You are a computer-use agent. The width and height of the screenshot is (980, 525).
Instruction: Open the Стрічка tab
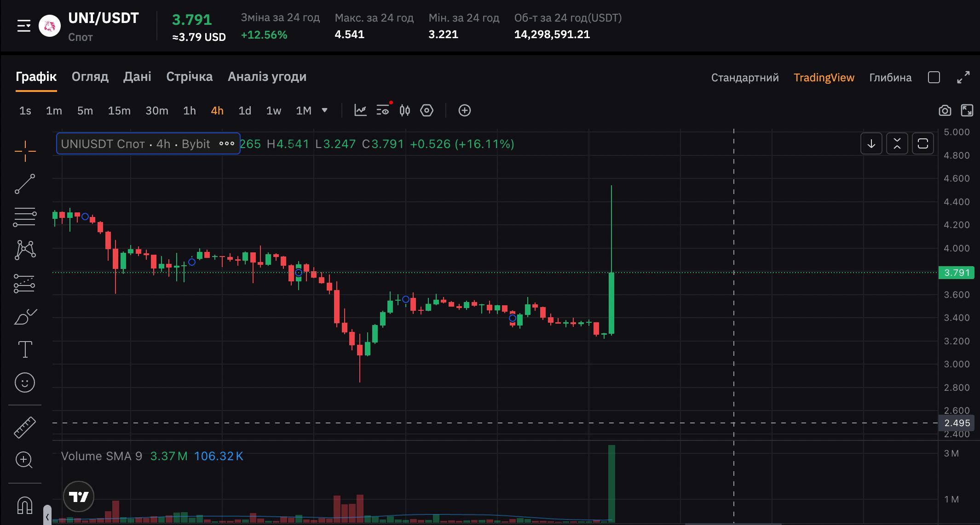[189, 77]
